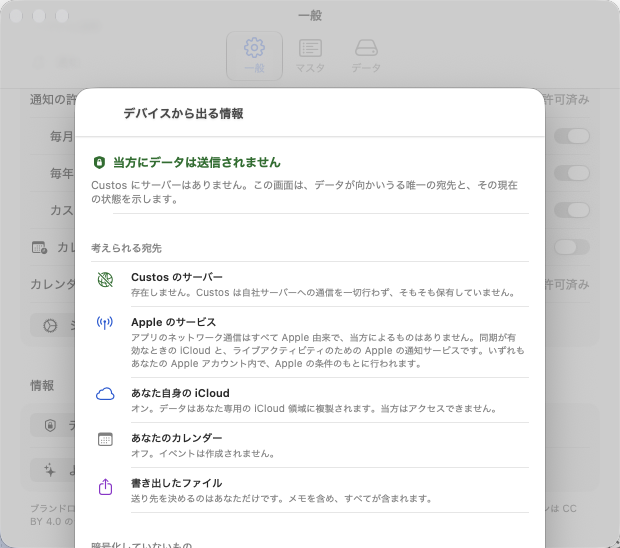The image size is (620, 548).
Task: Click the Apple のサービス heading
Action: click(174, 322)
